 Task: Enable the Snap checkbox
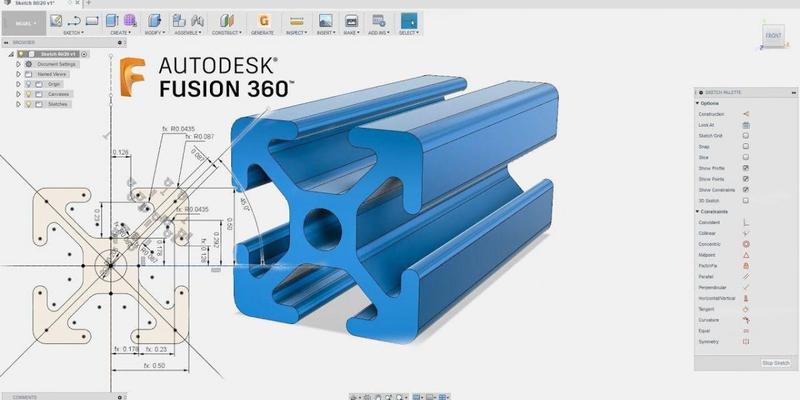(746, 146)
